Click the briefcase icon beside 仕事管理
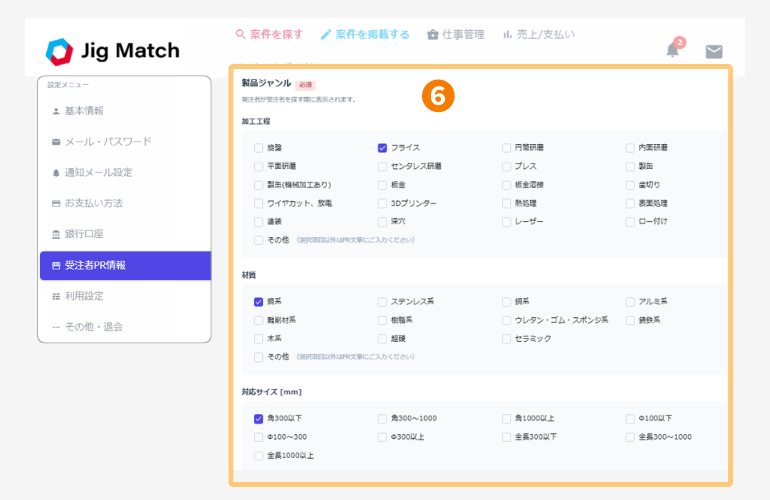 pyautogui.click(x=433, y=35)
